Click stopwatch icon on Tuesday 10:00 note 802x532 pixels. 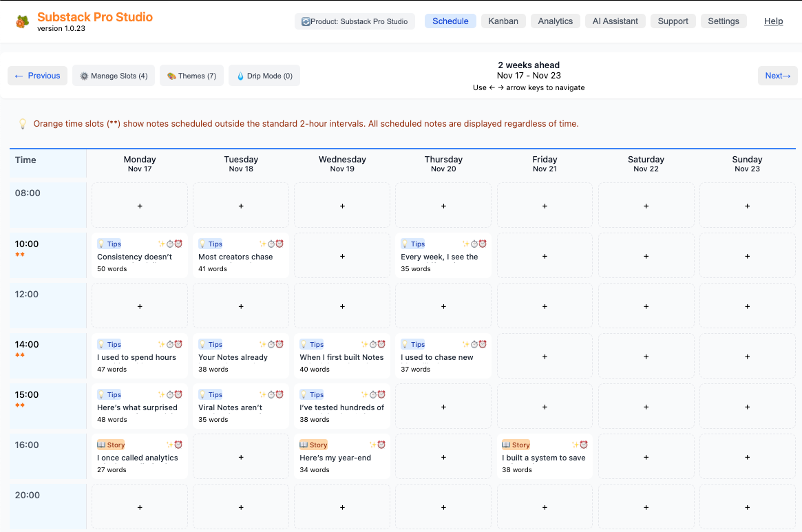(x=271, y=244)
